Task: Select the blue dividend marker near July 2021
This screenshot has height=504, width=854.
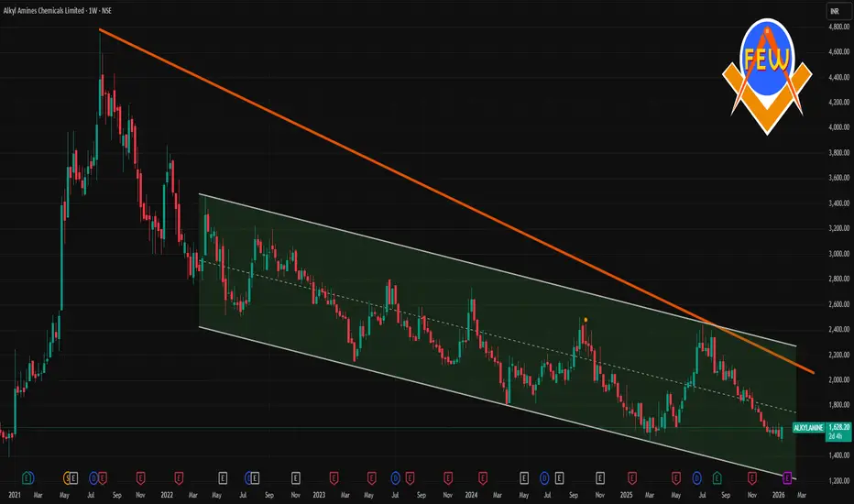Action: pos(93,477)
